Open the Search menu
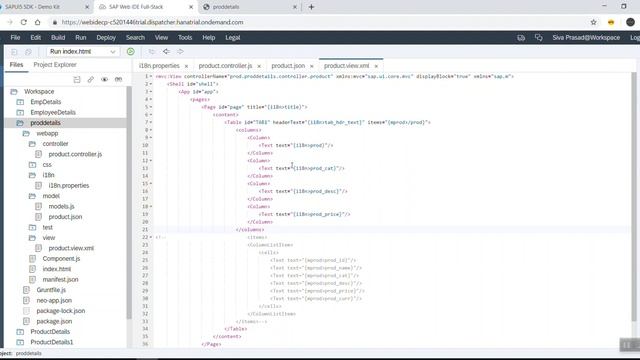 [135, 38]
